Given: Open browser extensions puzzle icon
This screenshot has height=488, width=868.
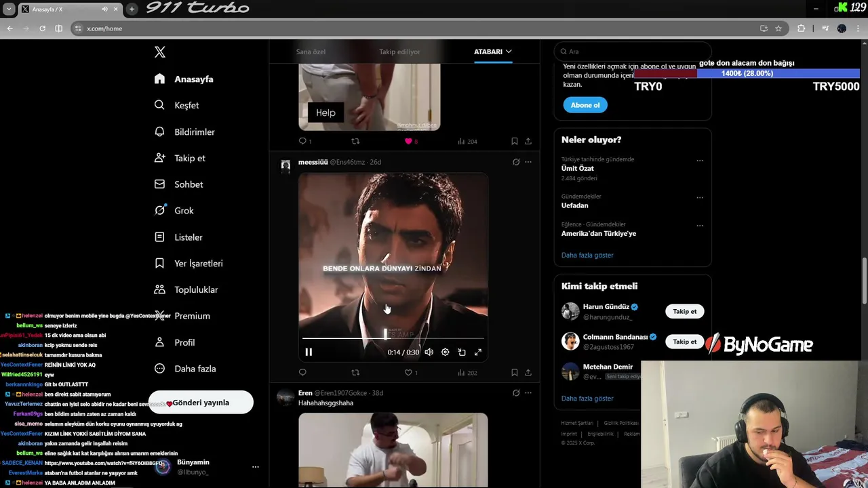Looking at the screenshot, I should pos(801,28).
